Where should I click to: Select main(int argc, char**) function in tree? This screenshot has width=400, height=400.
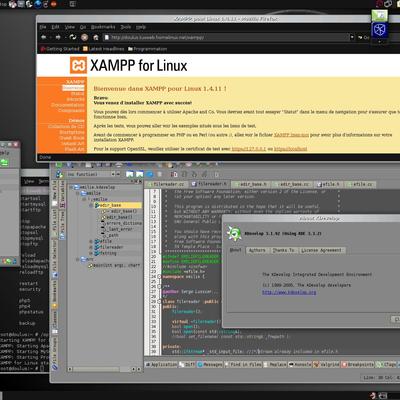point(114,266)
